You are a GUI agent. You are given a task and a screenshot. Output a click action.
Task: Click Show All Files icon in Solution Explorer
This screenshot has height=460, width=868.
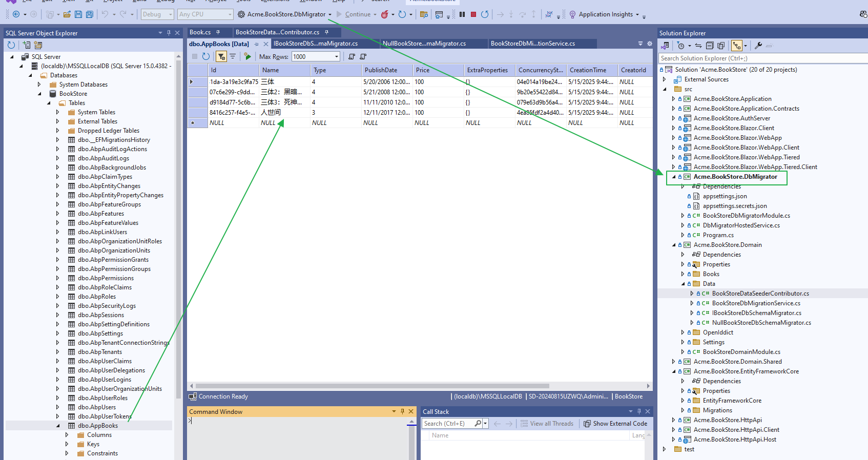(721, 46)
